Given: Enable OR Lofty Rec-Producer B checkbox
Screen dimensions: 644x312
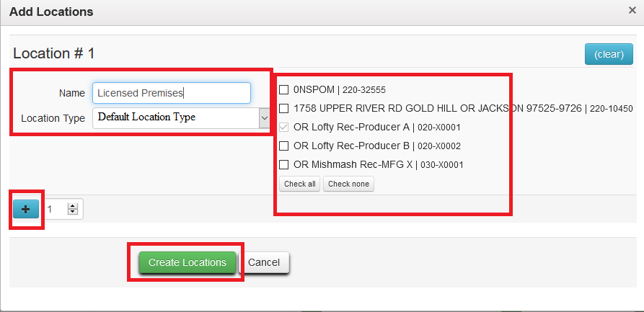Looking at the screenshot, I should pos(284,146).
